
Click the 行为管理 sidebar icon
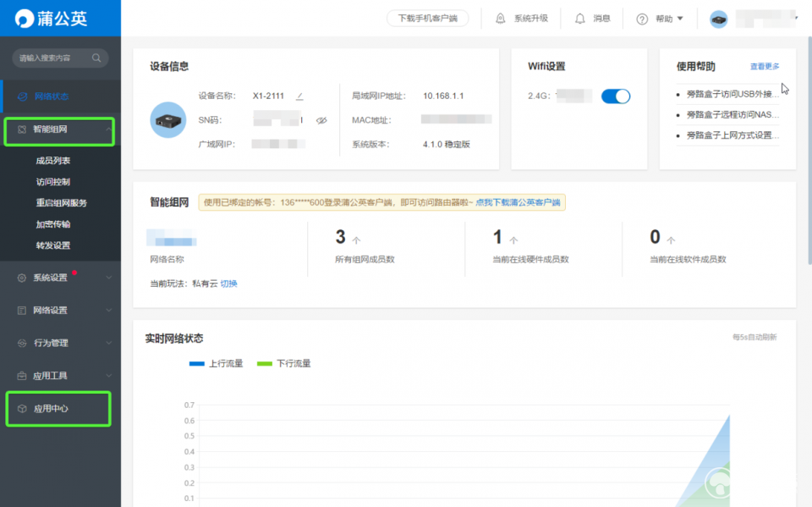click(x=22, y=343)
